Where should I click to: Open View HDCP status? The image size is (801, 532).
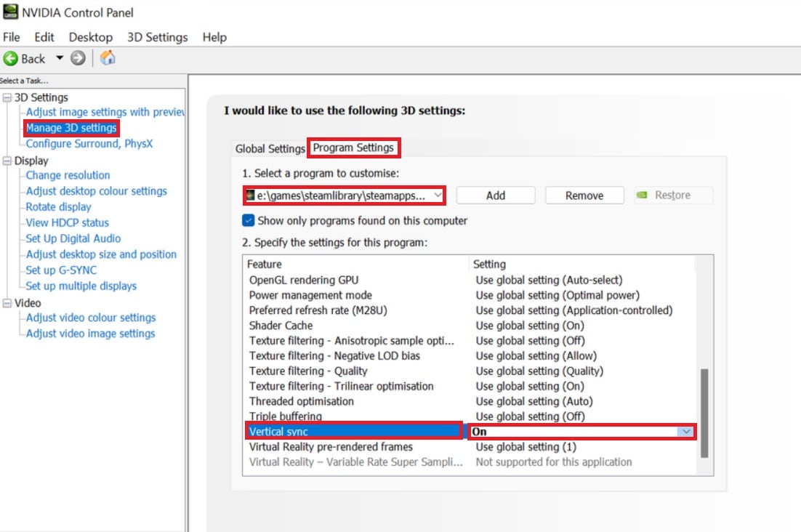point(68,222)
